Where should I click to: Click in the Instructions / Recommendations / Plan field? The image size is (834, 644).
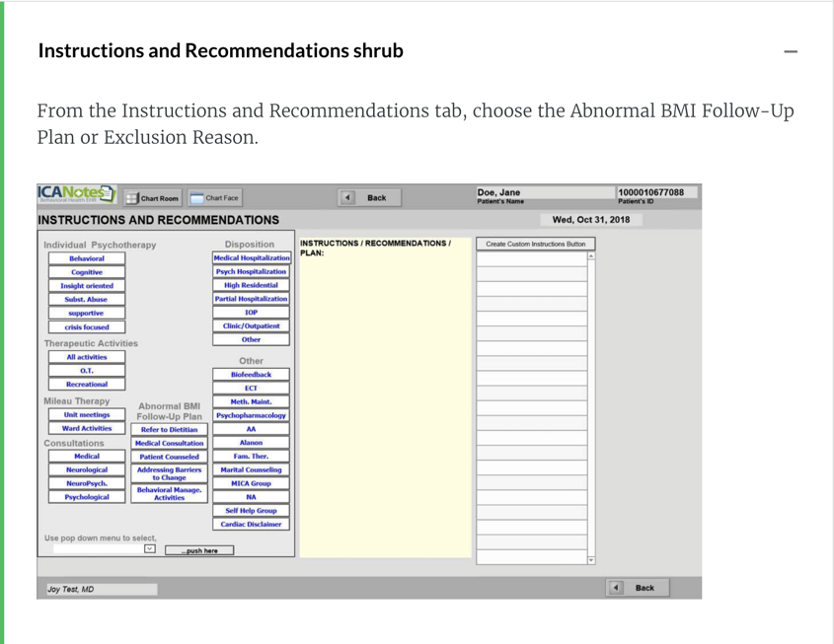[x=383, y=394]
